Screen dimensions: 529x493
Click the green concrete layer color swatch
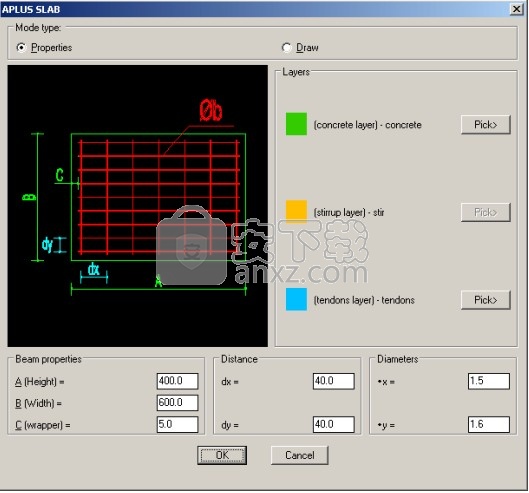tap(296, 124)
